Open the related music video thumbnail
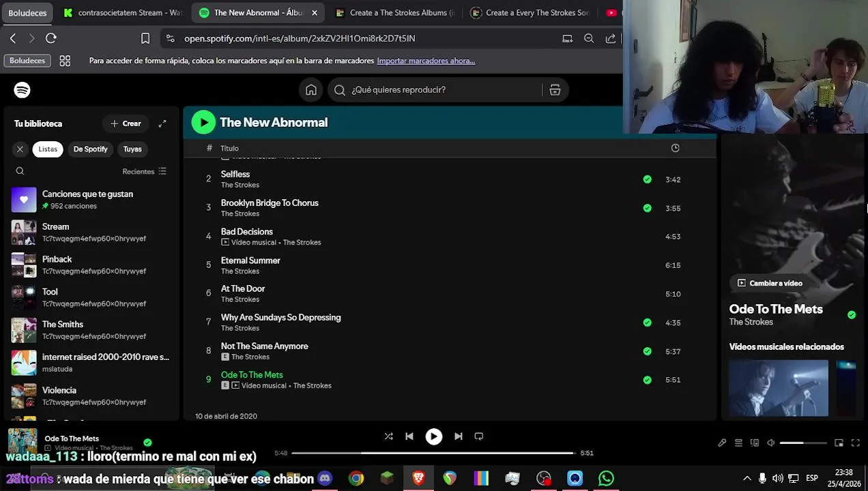 pos(779,388)
